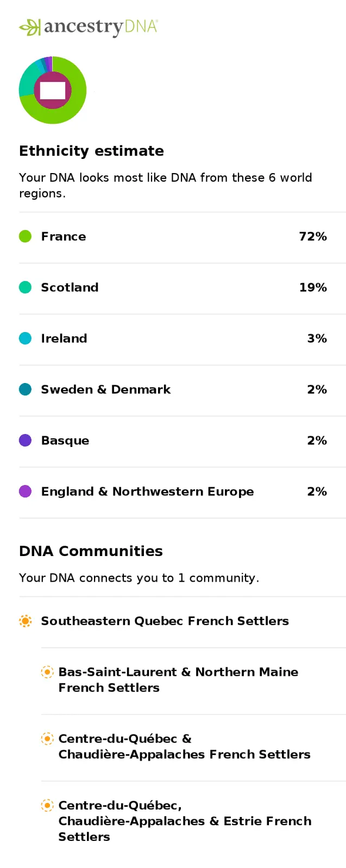This screenshot has width=346, height=868.
Task: Click the green France color dot
Action: click(x=26, y=236)
